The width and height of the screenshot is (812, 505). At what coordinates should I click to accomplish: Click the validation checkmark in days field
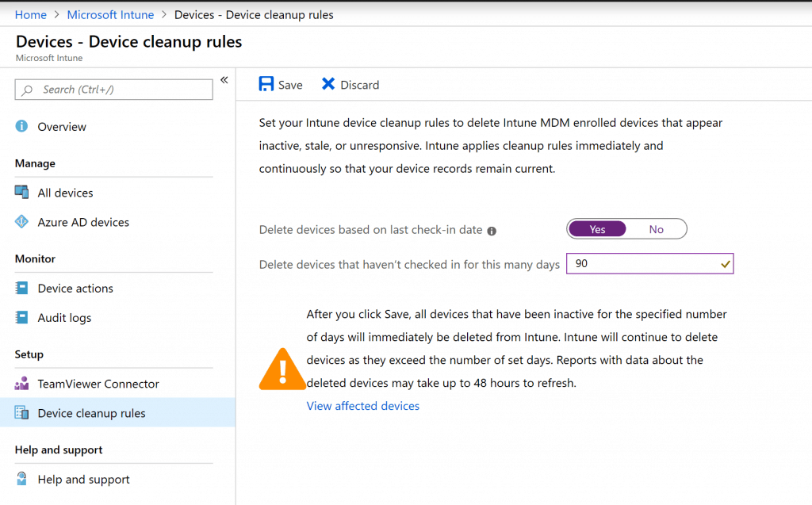coord(725,264)
